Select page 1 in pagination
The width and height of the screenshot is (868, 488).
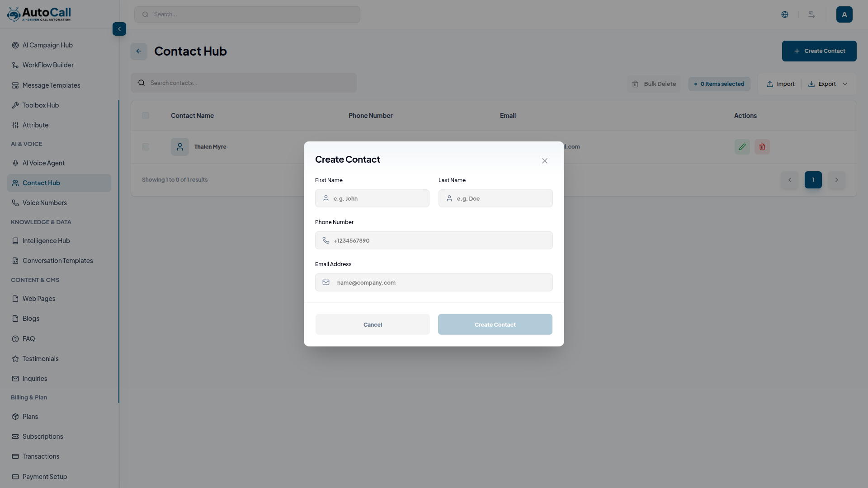pos(813,180)
